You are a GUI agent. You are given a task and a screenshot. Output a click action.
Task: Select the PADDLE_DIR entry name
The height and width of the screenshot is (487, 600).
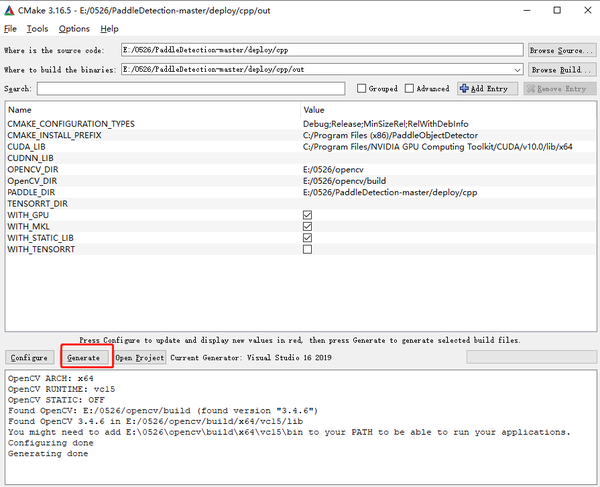pyautogui.click(x=31, y=192)
